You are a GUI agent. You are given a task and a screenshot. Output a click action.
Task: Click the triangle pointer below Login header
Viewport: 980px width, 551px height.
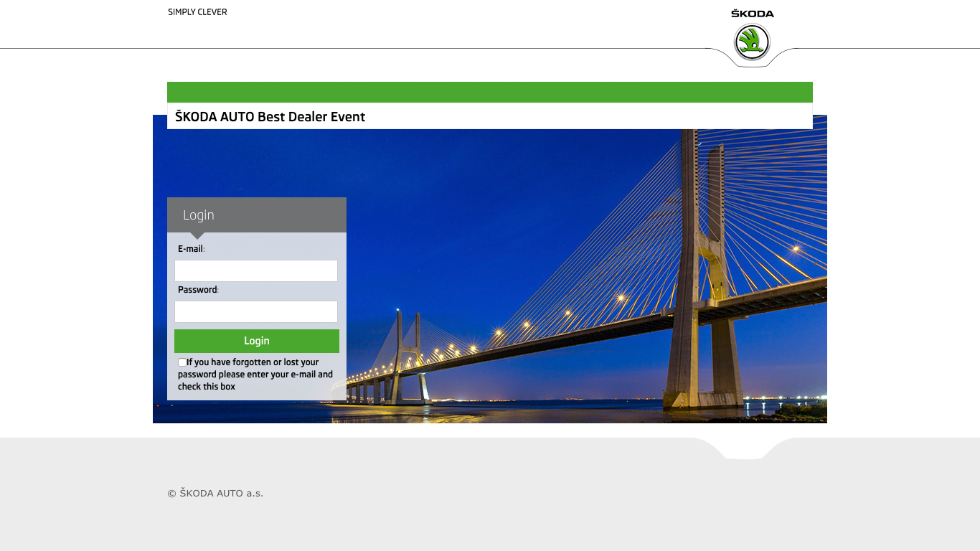(x=197, y=235)
